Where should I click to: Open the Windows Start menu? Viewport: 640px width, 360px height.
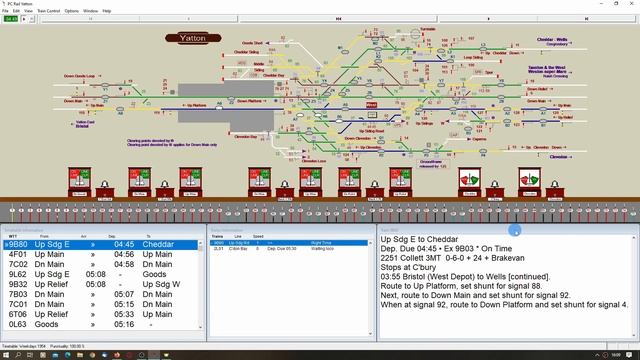pos(6,355)
